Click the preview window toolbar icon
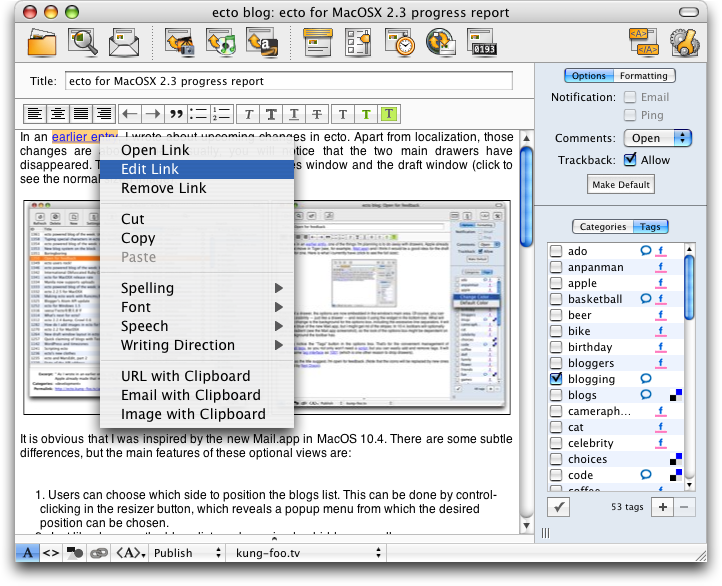Viewport: 722px width, 586px height. (x=318, y=42)
